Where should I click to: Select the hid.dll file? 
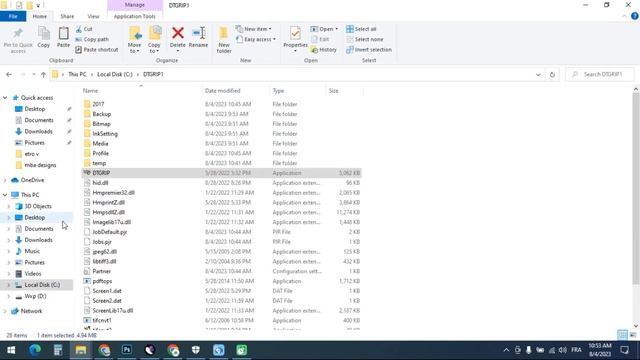pyautogui.click(x=100, y=182)
